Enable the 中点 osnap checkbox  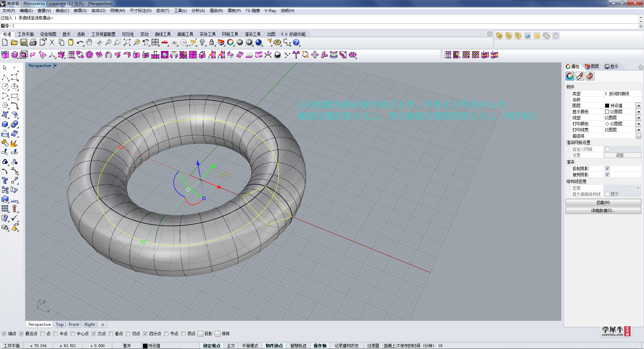coord(55,334)
